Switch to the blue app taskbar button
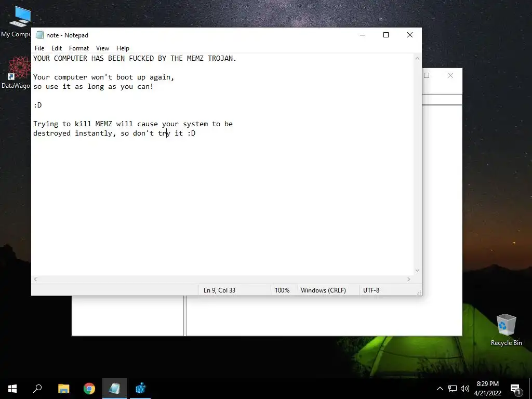 (140, 389)
